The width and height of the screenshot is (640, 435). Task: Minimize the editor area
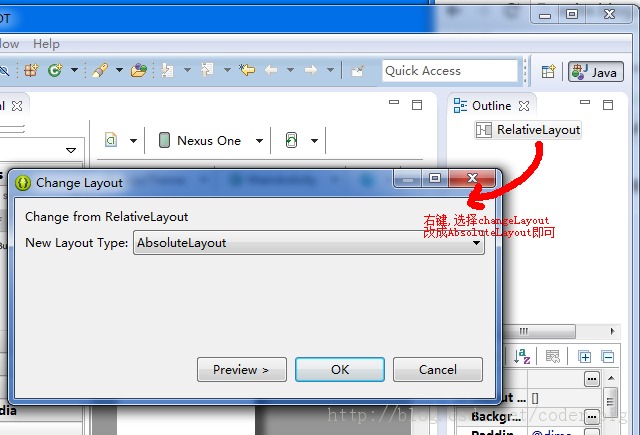pyautogui.click(x=394, y=102)
